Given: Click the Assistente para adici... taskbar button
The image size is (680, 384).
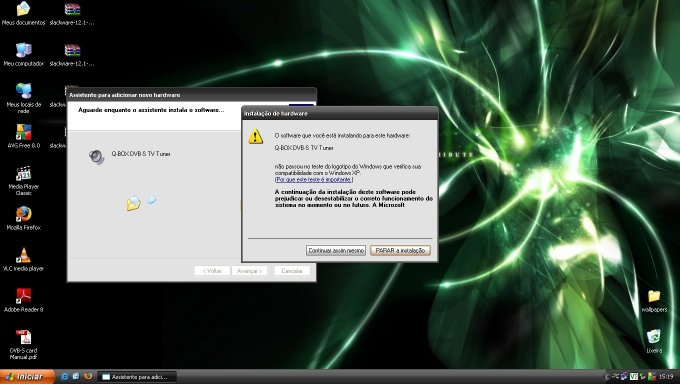Looking at the screenshot, I should tap(137, 377).
